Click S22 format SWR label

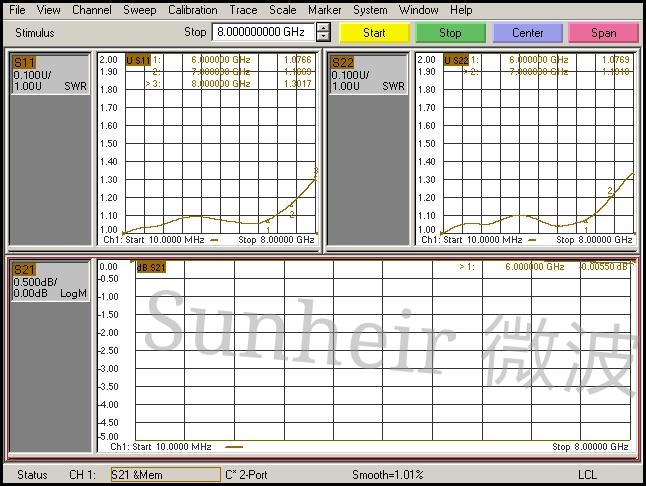[393, 86]
